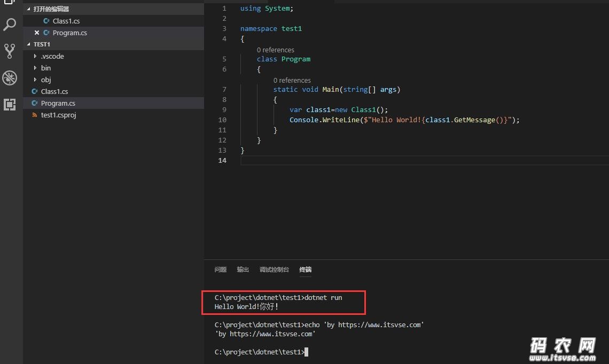Click the terminal prompt input line

261,352
